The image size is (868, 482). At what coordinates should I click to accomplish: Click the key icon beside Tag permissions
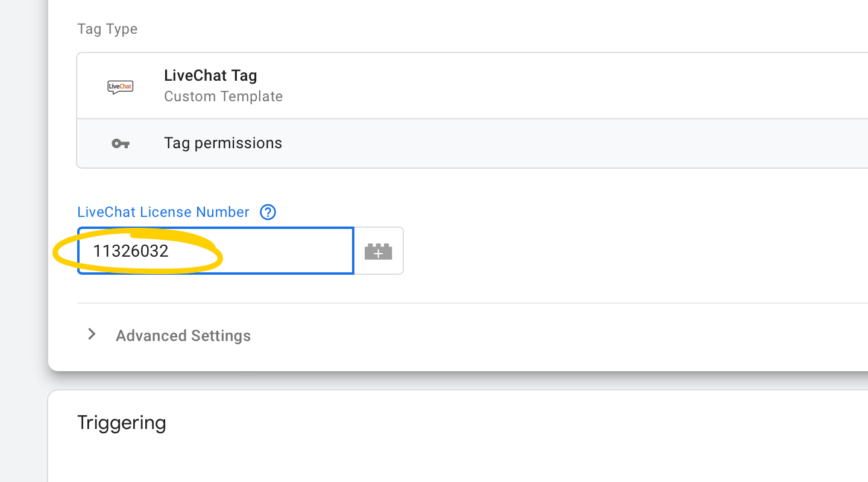[x=121, y=143]
